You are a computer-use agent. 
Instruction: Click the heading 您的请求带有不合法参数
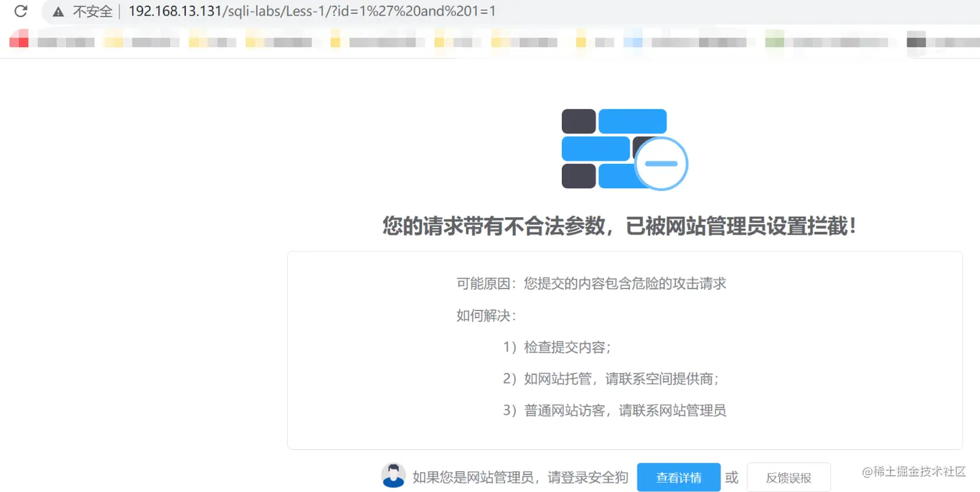(493, 227)
